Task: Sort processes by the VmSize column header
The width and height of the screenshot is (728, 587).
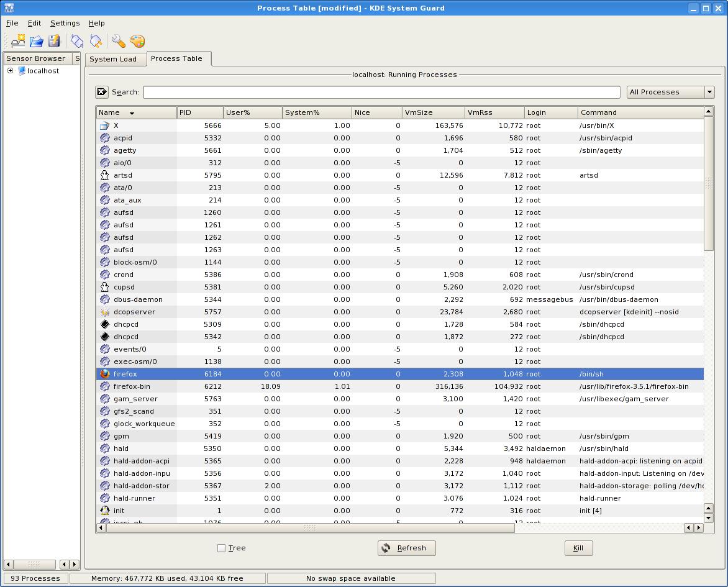Action: pyautogui.click(x=434, y=112)
